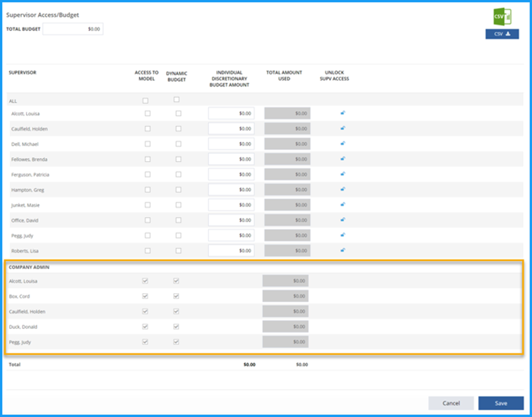Focus the budget amount field for Hampton, Greg

(231, 189)
